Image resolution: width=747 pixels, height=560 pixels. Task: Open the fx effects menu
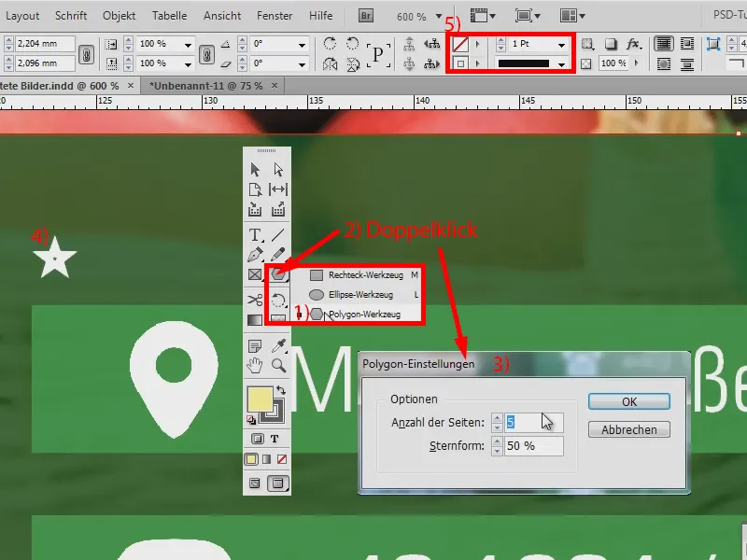633,44
